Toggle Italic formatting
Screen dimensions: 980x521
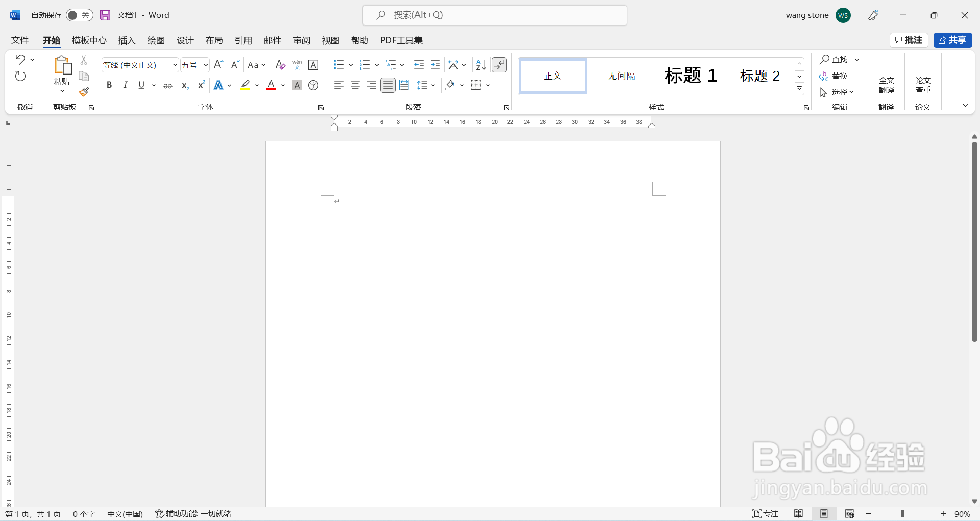125,85
